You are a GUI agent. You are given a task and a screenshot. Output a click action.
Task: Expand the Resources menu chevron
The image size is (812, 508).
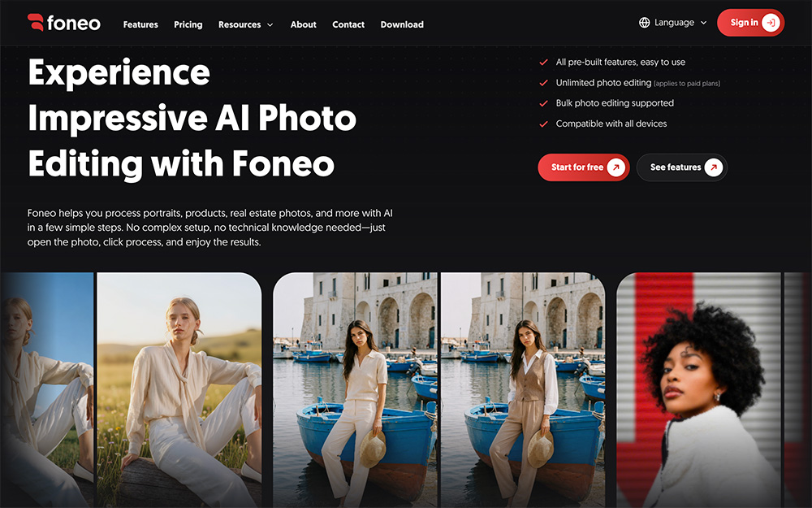270,25
